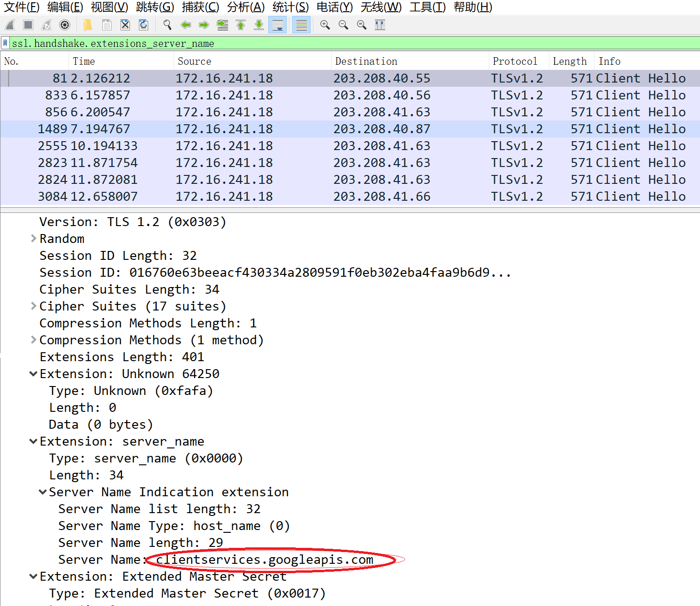Expand the Random tree item
Image resolution: width=700 pixels, height=606 pixels.
33,239
